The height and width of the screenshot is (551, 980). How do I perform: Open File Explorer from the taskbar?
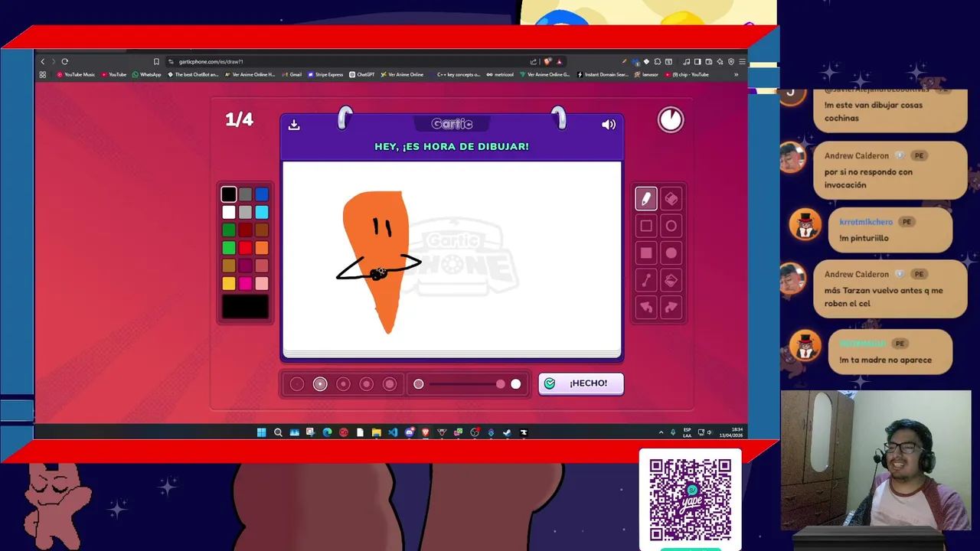click(x=376, y=432)
